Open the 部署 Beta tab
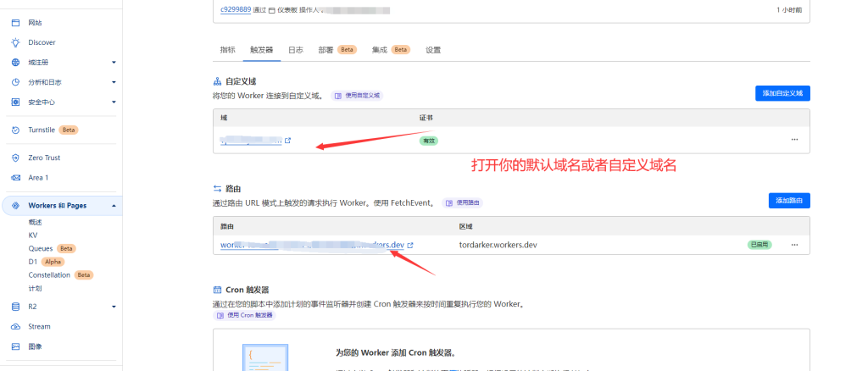 (337, 50)
